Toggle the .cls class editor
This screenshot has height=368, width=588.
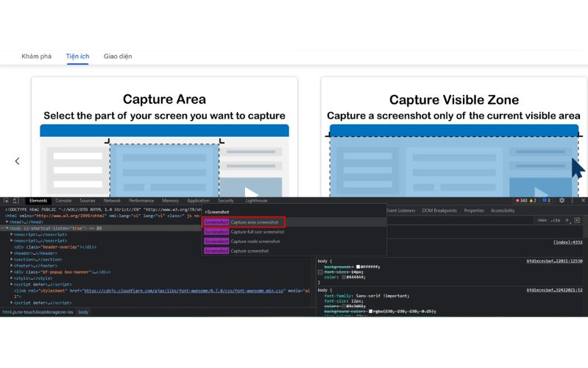555,220
